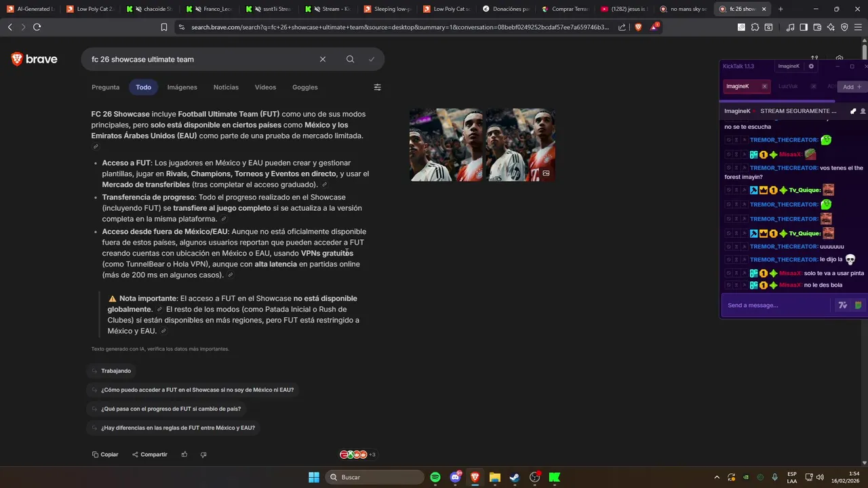Open the Brave Shields lion icon
868x488 pixels.
click(x=638, y=27)
